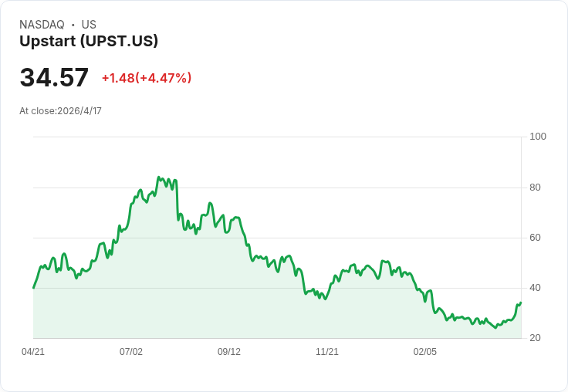Select the 11/21 date on x-axis
The width and height of the screenshot is (568, 392).
327,352
